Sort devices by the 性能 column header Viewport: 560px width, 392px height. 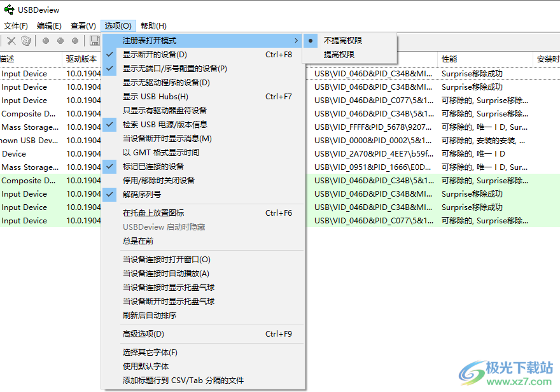(x=452, y=58)
